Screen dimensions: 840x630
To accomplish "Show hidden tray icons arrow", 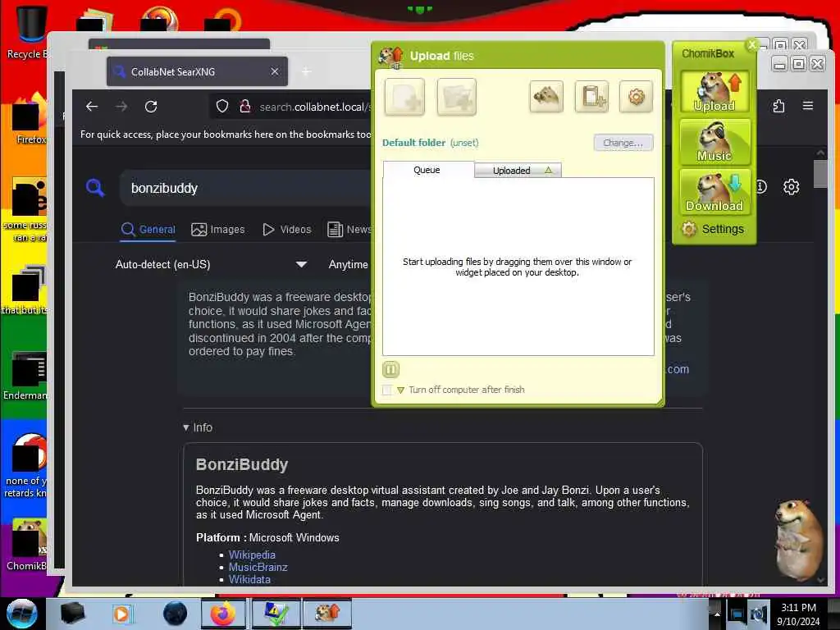I will tap(717, 614).
